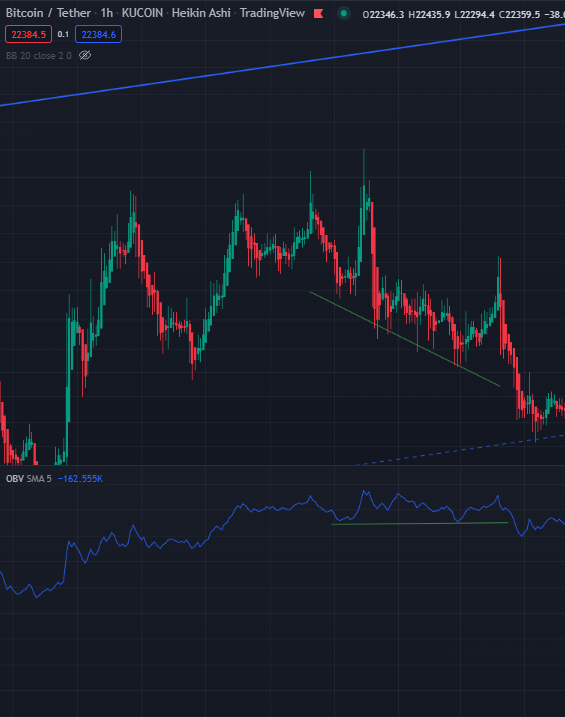Click the 1h interval label in title
Image resolution: width=565 pixels, height=717 pixels.
(107, 13)
